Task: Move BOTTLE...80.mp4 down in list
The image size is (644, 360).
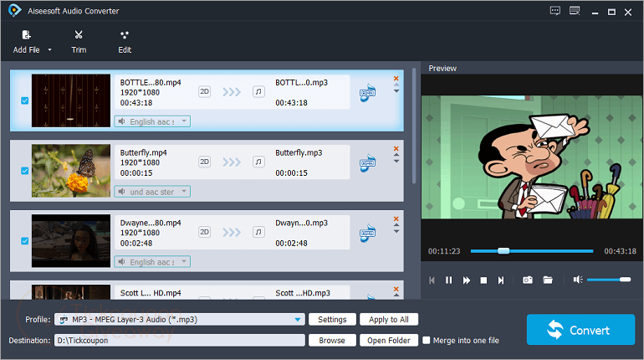Action: pos(396,90)
